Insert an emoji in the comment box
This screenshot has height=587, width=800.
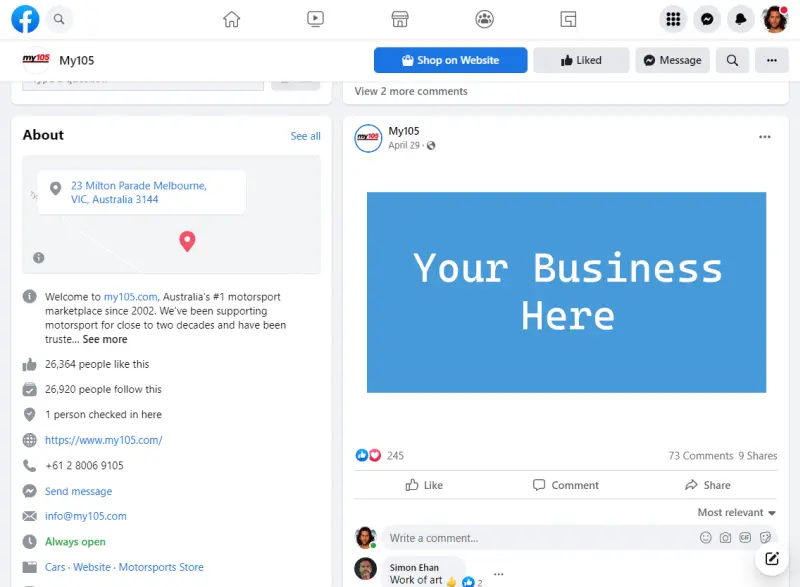(x=706, y=538)
